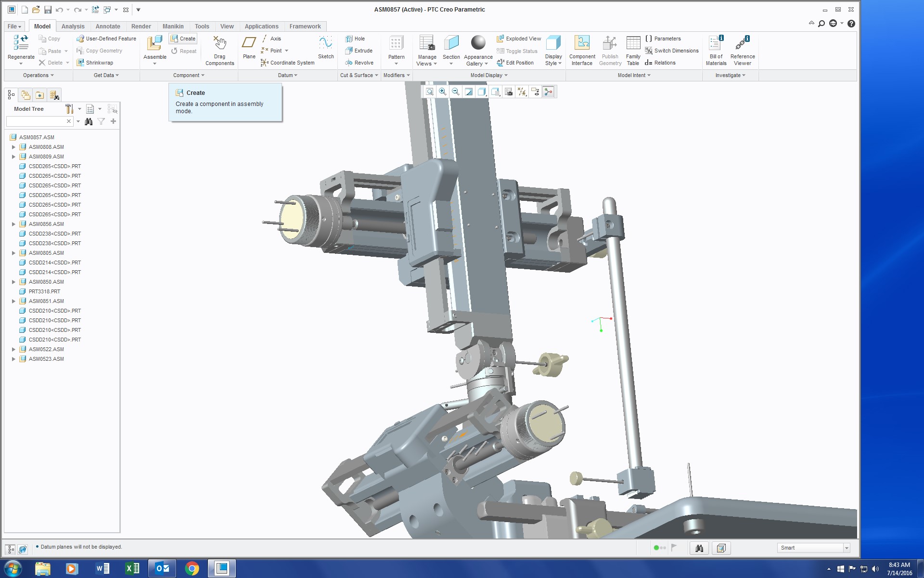Open the Operations group dropdown
Viewport: 924px width, 578px height.
38,75
